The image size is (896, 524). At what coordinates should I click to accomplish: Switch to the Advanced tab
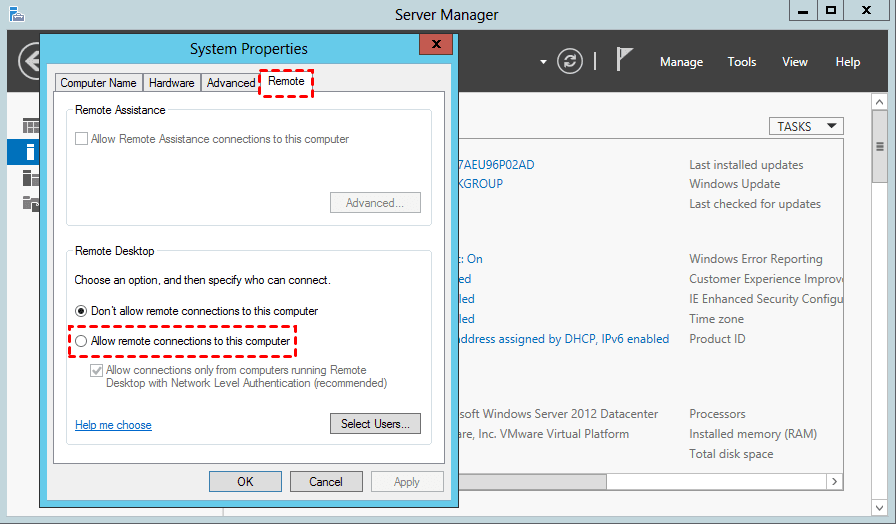tap(231, 83)
